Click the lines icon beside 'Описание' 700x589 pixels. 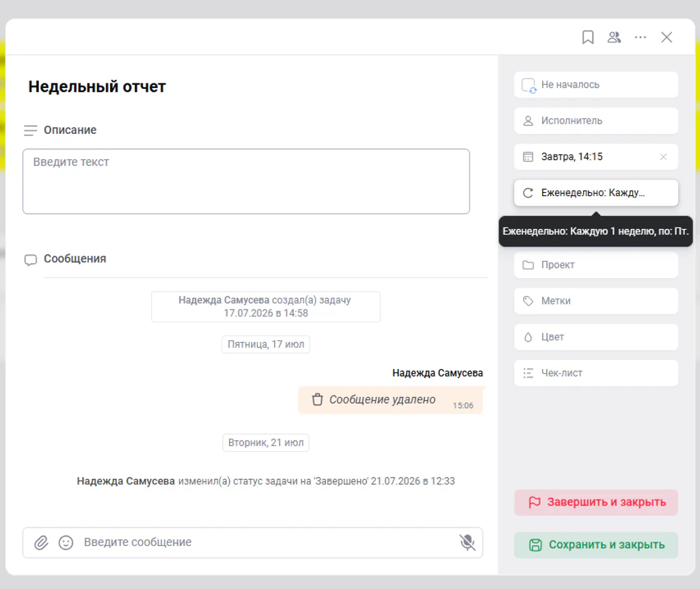(30, 131)
